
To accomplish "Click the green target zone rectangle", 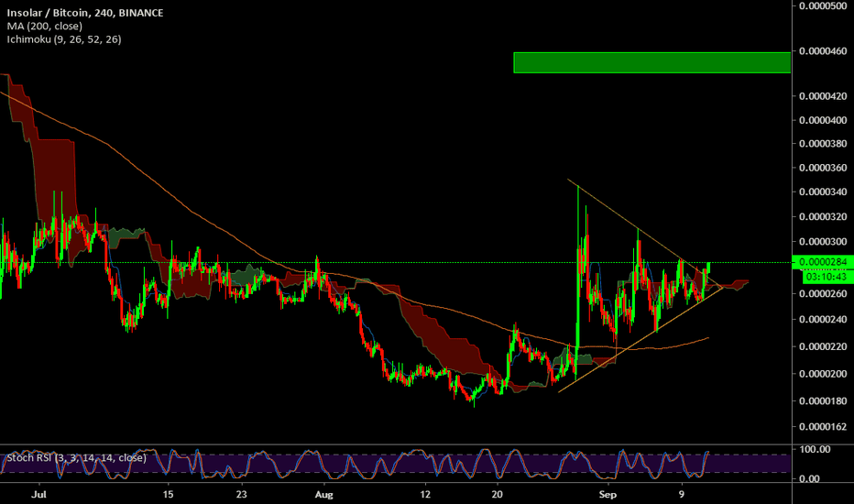I will tap(651, 62).
